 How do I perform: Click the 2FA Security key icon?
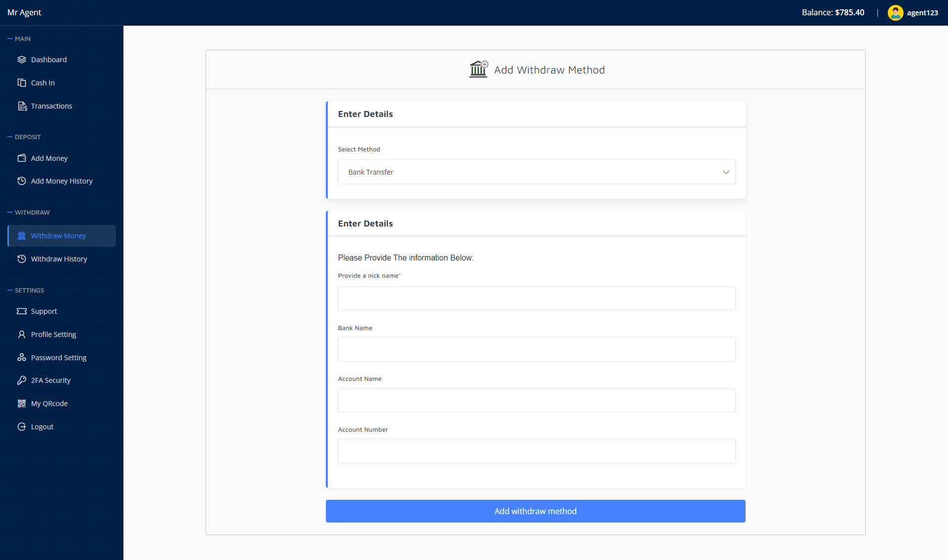click(22, 380)
